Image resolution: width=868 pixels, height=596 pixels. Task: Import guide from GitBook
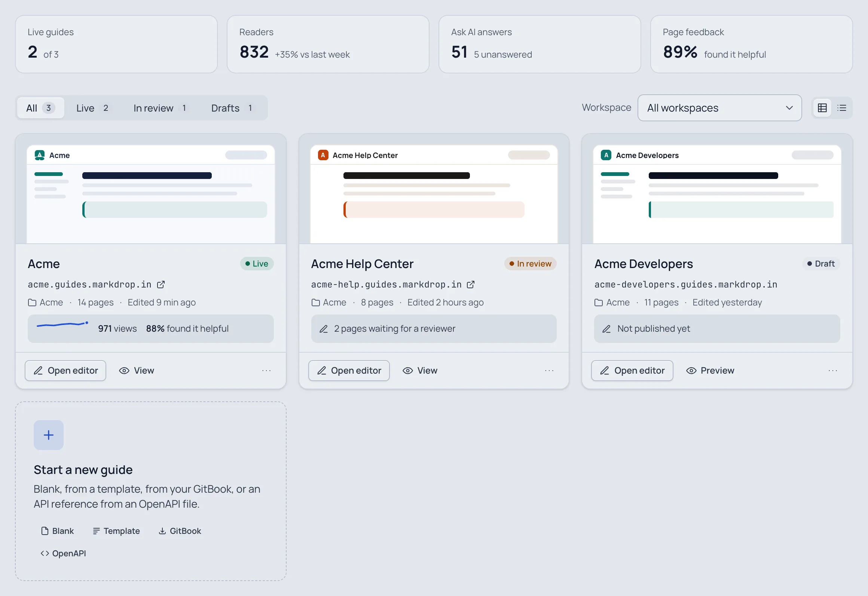tap(180, 531)
